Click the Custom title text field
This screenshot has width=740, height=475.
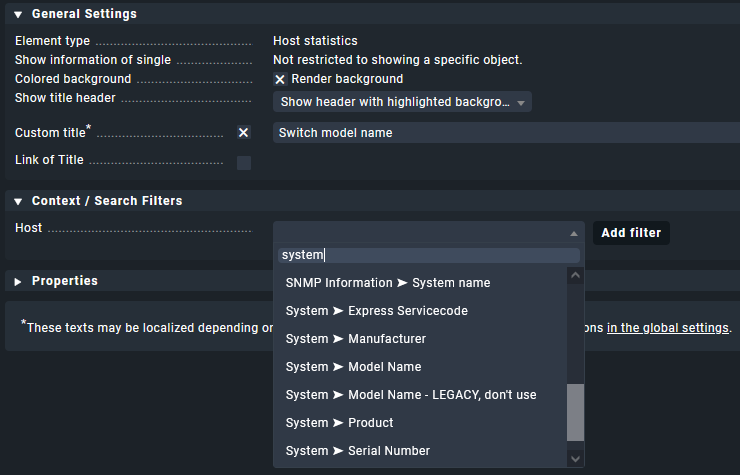tap(505, 133)
